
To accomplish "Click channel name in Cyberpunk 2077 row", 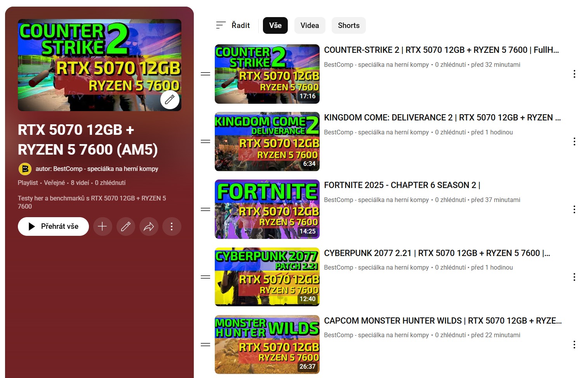I will pyautogui.click(x=376, y=268).
